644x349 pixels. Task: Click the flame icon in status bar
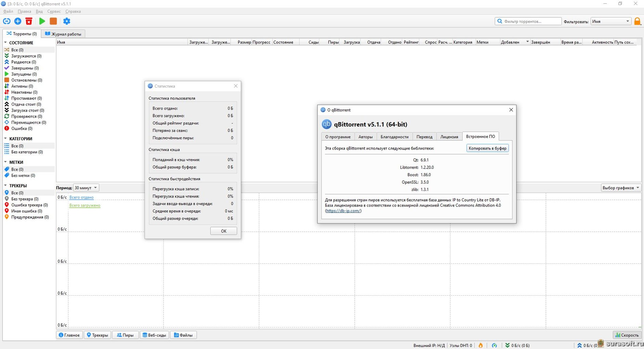[481, 345]
